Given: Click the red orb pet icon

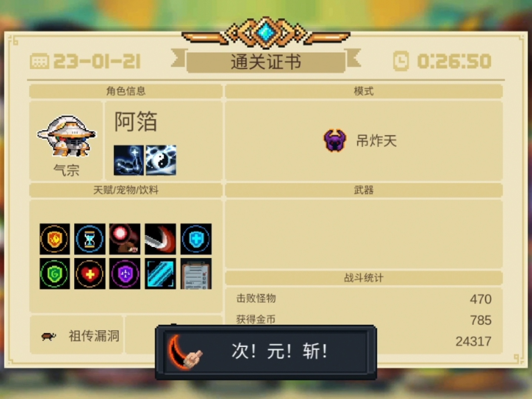Looking at the screenshot, I should tap(125, 239).
